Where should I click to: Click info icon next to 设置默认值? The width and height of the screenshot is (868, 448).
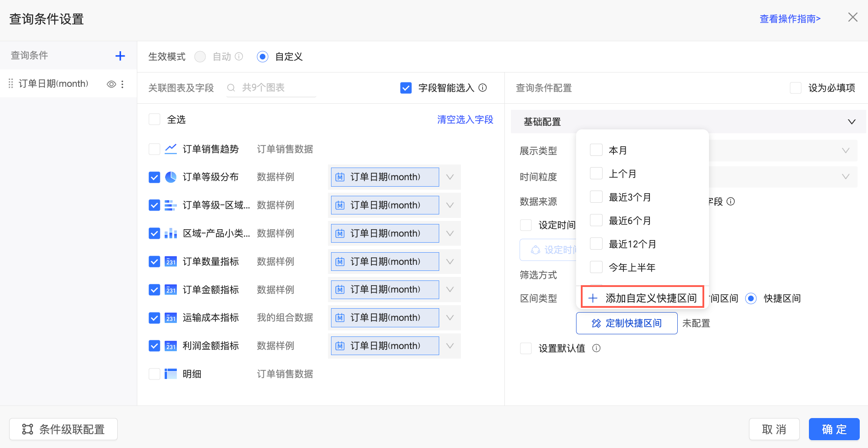click(x=596, y=348)
